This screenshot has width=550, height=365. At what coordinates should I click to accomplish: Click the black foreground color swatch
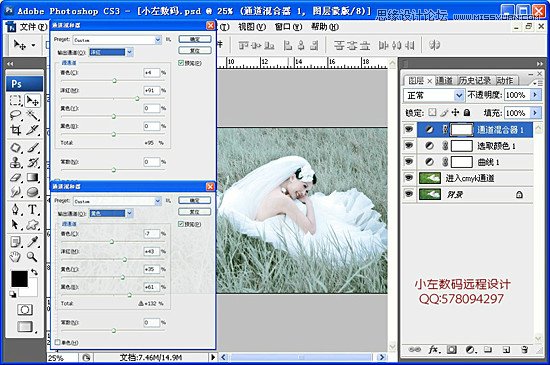pyautogui.click(x=19, y=279)
